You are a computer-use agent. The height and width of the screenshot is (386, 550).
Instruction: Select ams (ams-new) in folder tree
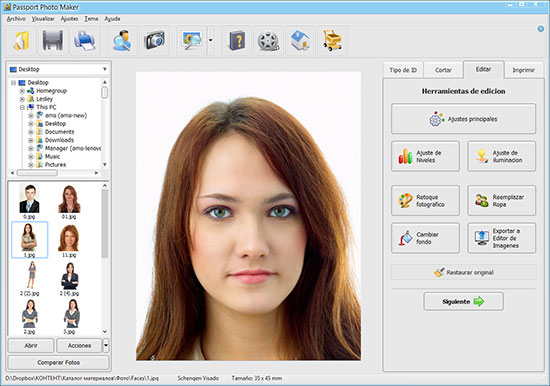point(66,115)
